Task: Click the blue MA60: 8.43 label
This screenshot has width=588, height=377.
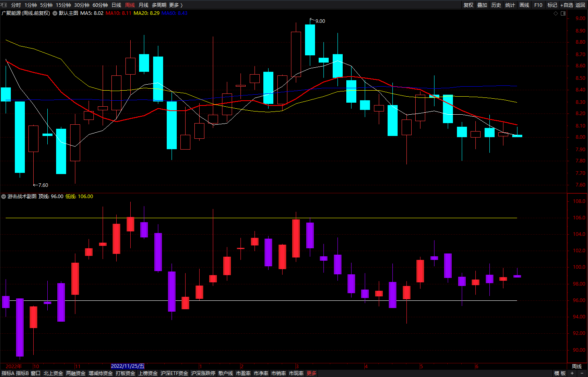Action: click(174, 13)
